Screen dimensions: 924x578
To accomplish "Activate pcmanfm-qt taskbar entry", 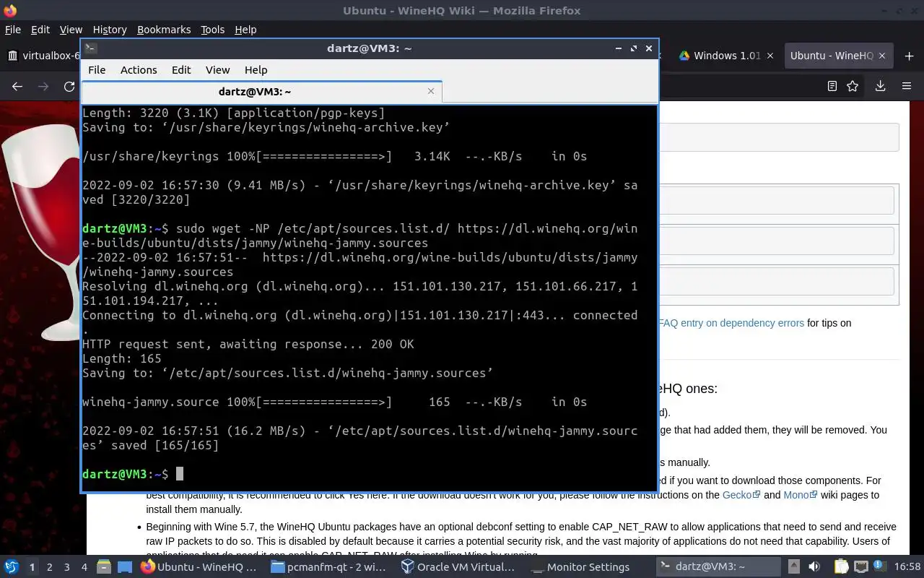I will tap(328, 567).
